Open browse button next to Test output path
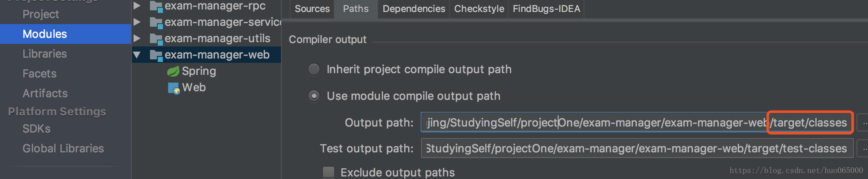The image size is (868, 179). coord(862,149)
